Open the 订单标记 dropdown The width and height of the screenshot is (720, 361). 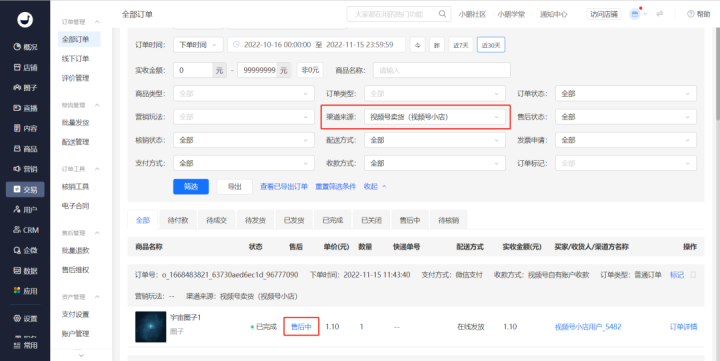point(626,163)
